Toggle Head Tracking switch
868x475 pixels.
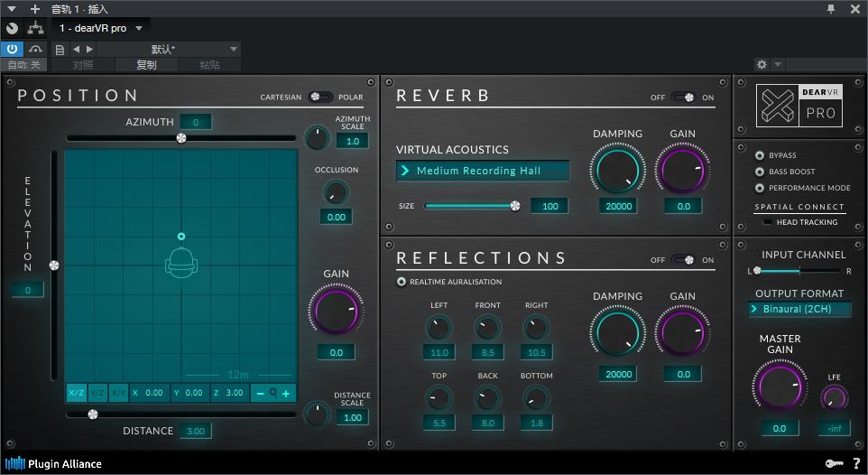[x=767, y=222]
